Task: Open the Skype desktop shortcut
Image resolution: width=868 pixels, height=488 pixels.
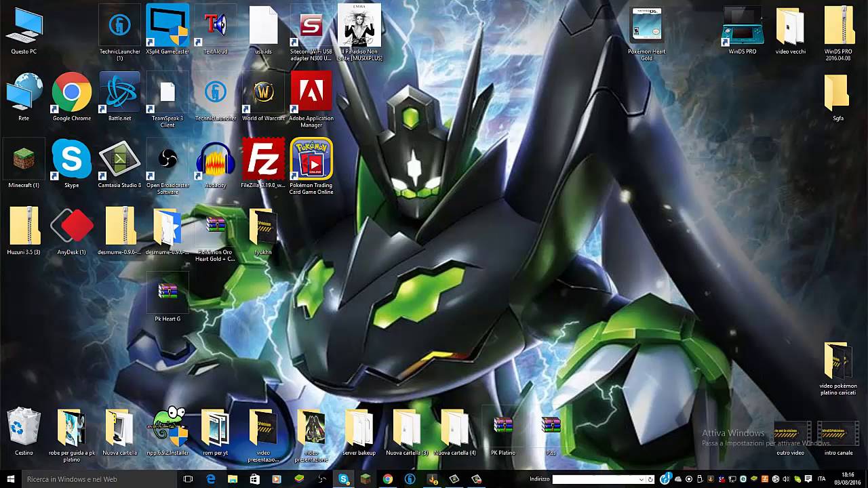Action: pyautogui.click(x=72, y=163)
